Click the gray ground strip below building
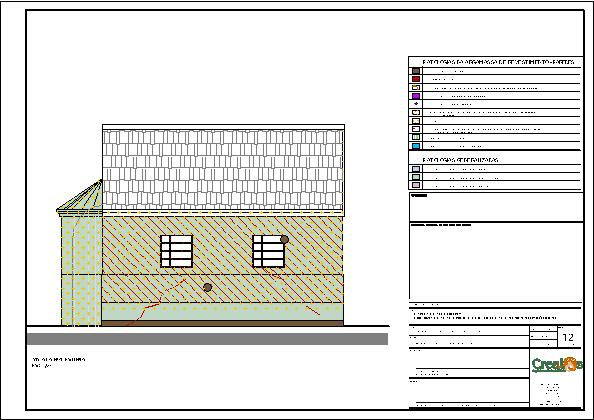Viewport: 594px width, 420px height. coord(208,339)
